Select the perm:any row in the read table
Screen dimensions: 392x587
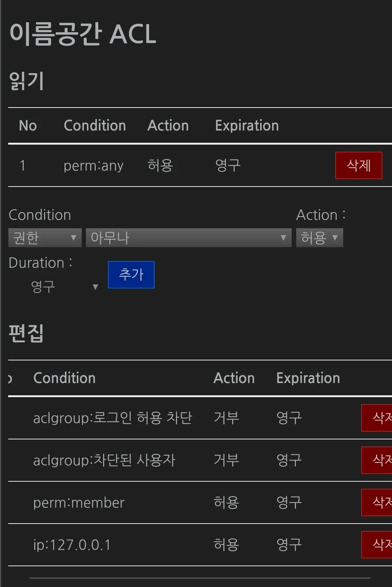[167, 165]
